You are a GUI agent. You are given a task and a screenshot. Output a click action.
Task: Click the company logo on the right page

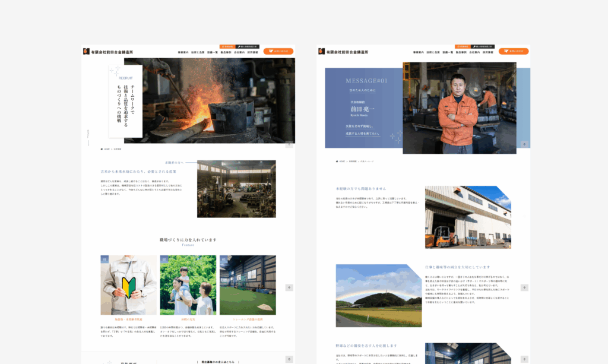point(343,52)
